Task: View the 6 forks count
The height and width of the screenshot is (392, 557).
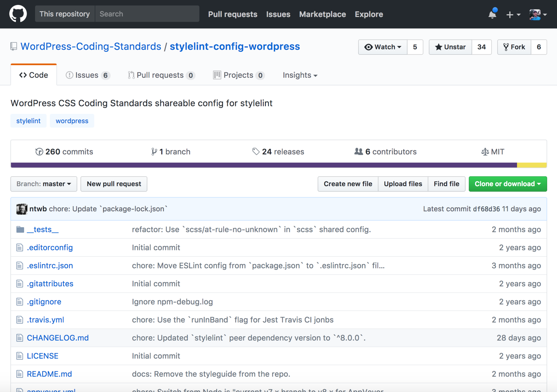Action: pos(539,47)
